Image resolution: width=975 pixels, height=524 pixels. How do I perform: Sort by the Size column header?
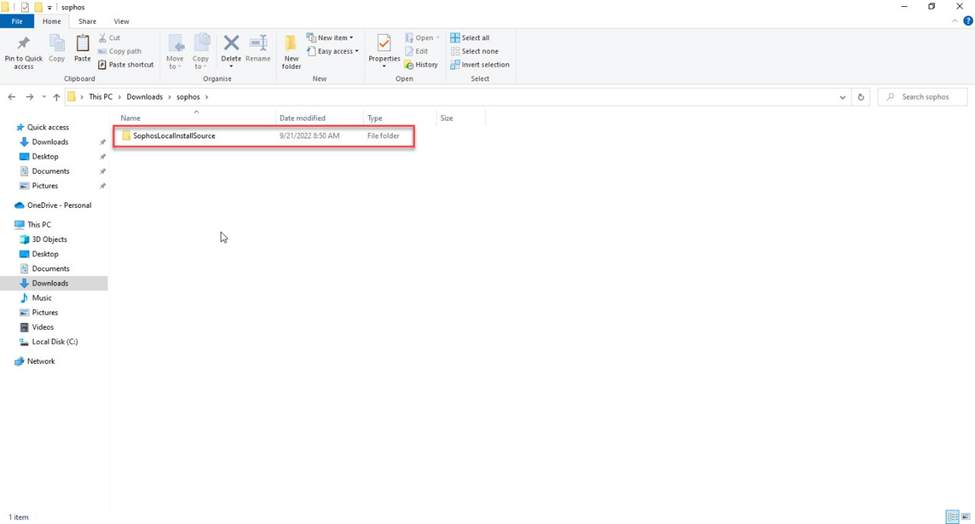(461, 117)
